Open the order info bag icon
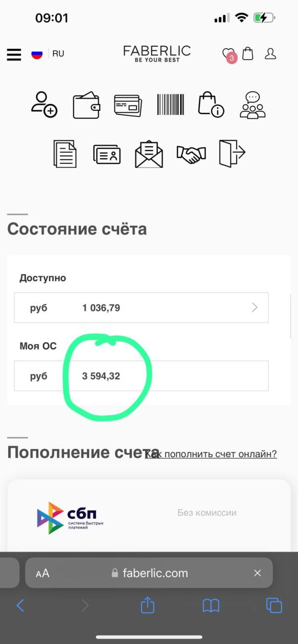The image size is (298, 644). tap(211, 104)
